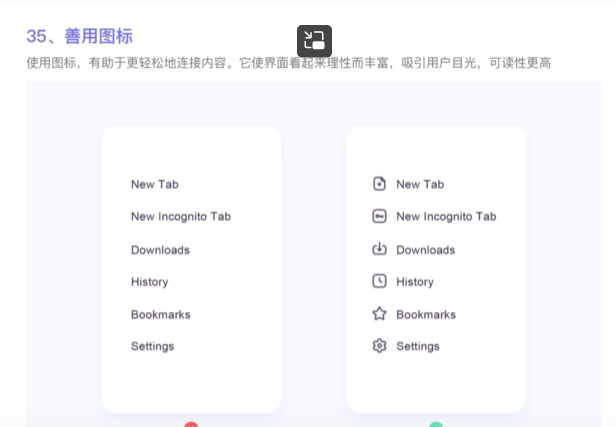The image size is (616, 427).
Task: Click the Downloads label in right icon menu
Action: click(x=425, y=250)
